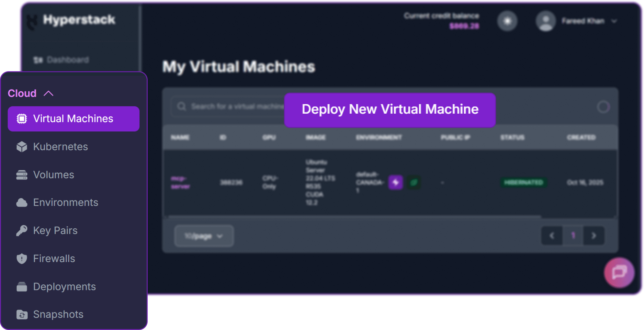Image resolution: width=644 pixels, height=330 pixels.
Task: Go to next page arrow in pagination
Action: coord(594,236)
